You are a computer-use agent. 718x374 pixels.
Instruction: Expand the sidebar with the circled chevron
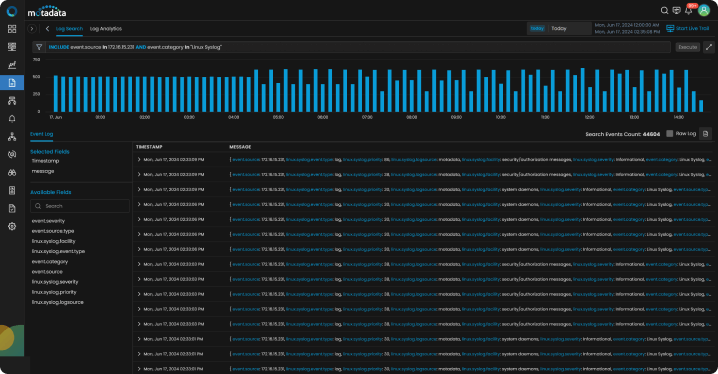click(x=32, y=28)
